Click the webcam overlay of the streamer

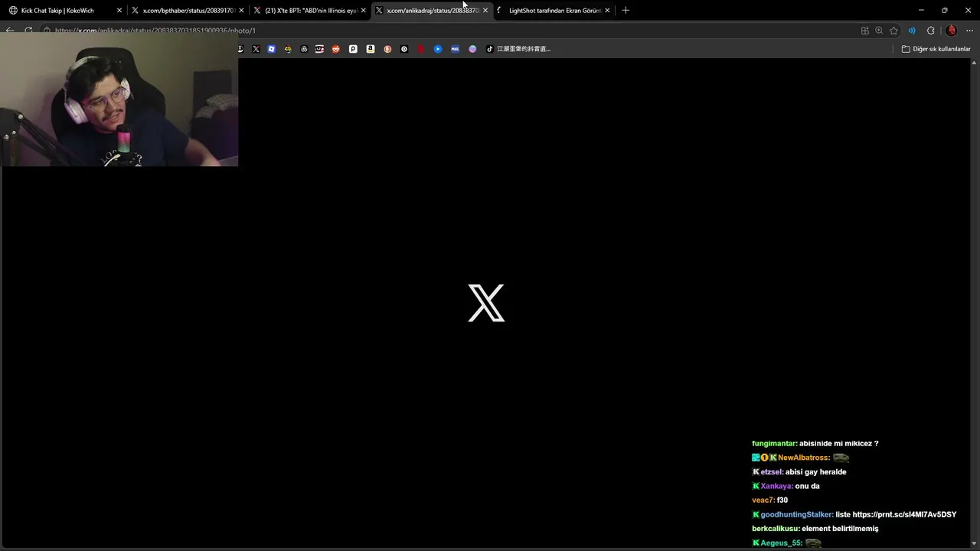pyautogui.click(x=119, y=101)
